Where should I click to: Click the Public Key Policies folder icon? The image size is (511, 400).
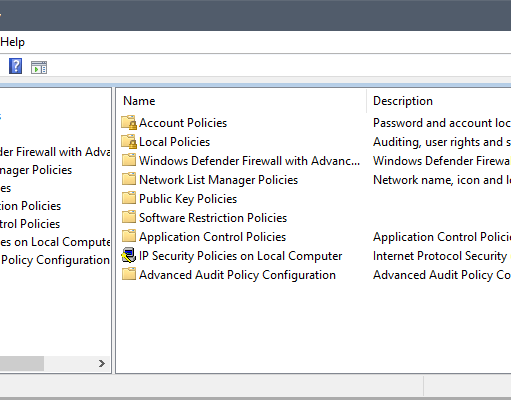(x=129, y=198)
